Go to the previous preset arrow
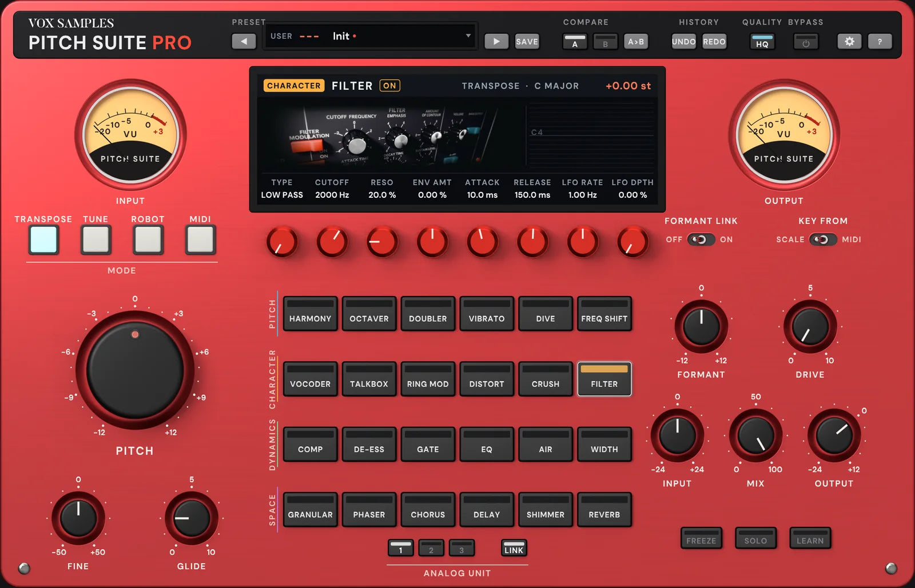915x588 pixels. [244, 41]
